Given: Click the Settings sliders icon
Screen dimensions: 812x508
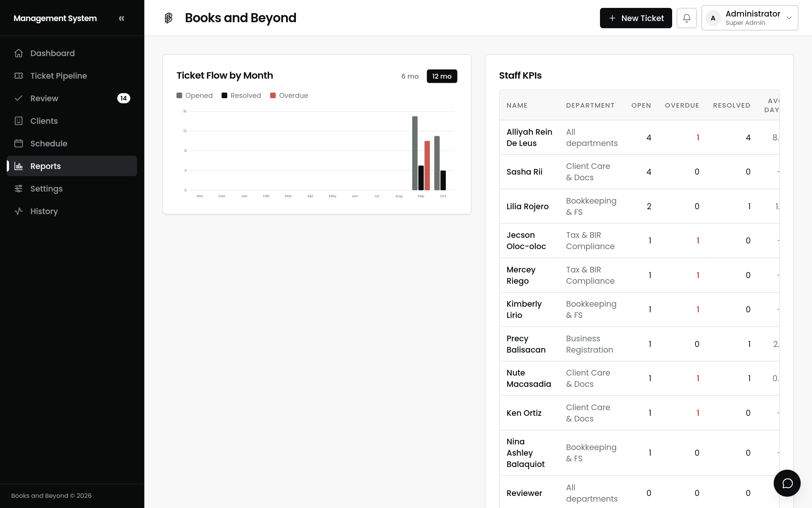Looking at the screenshot, I should point(18,189).
